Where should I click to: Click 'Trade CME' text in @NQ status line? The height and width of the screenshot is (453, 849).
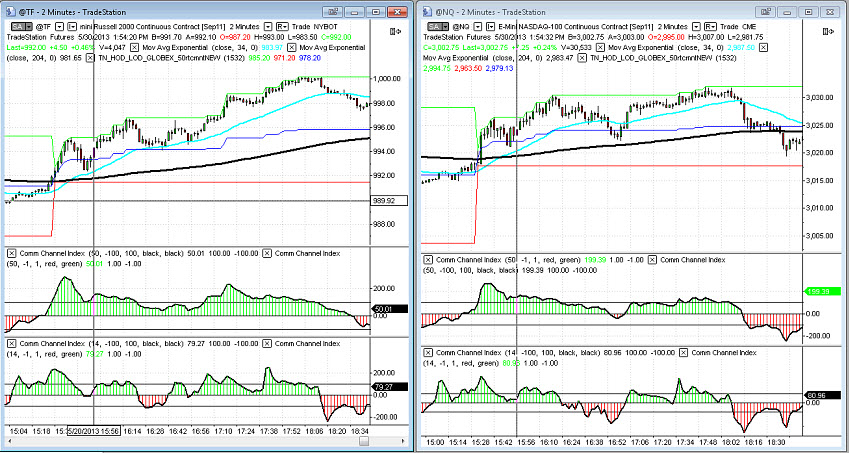739,27
